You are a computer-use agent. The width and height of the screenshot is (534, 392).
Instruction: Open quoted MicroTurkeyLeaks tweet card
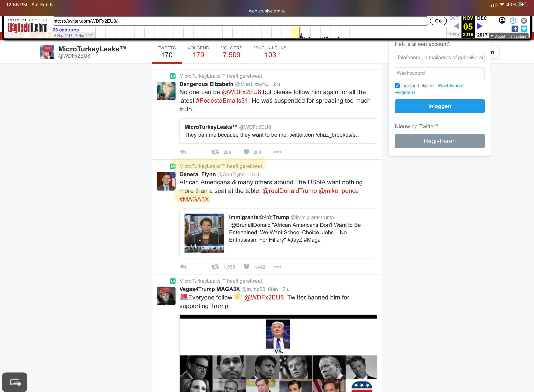tap(278, 131)
